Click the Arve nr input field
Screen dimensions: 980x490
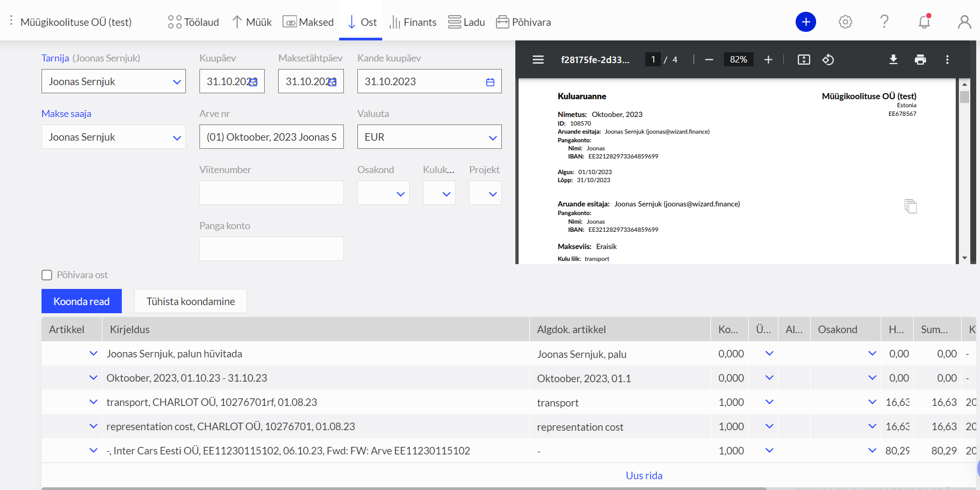point(272,137)
